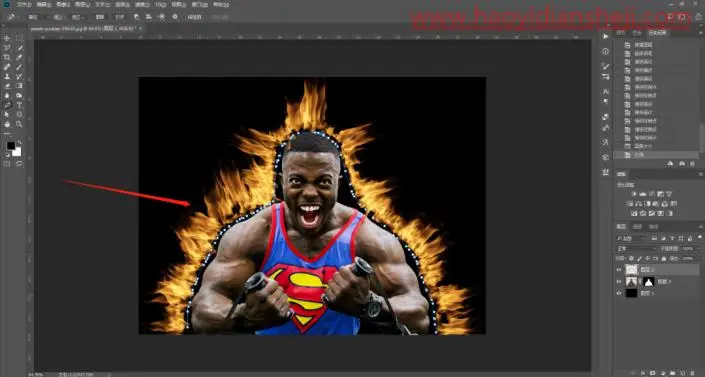Select the Crop tool
Viewport: 705px width, 377px height.
coord(7,58)
